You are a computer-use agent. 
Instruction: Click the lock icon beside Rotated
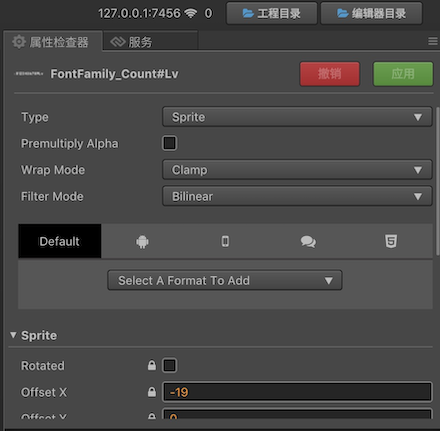tap(152, 365)
